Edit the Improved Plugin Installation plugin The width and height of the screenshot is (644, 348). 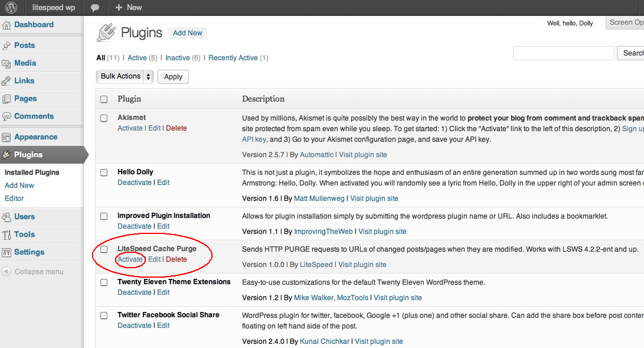click(163, 226)
